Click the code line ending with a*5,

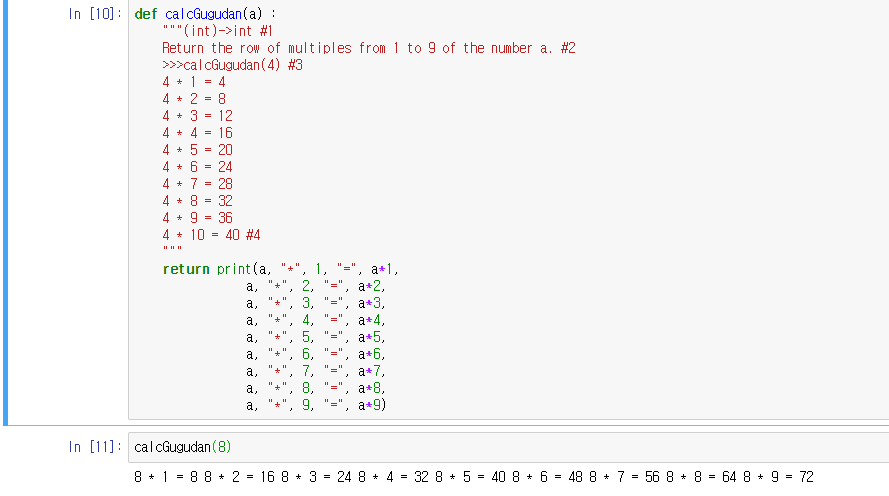pyautogui.click(x=316, y=337)
